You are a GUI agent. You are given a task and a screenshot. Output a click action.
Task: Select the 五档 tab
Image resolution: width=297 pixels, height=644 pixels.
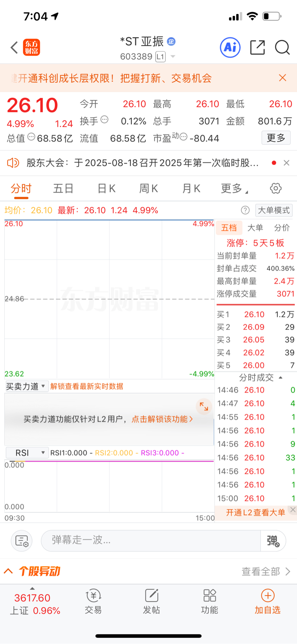pos(229,228)
